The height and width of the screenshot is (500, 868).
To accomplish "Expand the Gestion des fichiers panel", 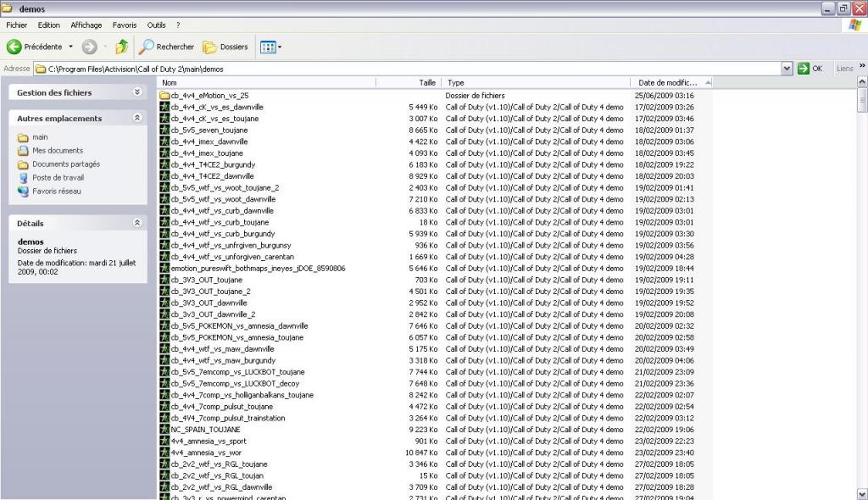I will [137, 92].
